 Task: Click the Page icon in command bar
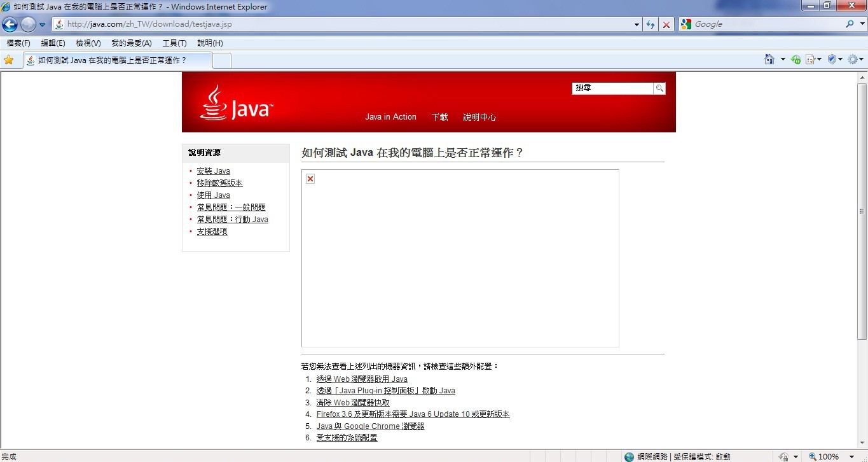pos(810,59)
